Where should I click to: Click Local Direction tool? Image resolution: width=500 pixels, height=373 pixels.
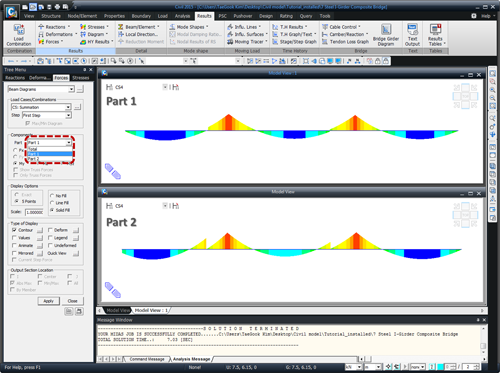(138, 34)
